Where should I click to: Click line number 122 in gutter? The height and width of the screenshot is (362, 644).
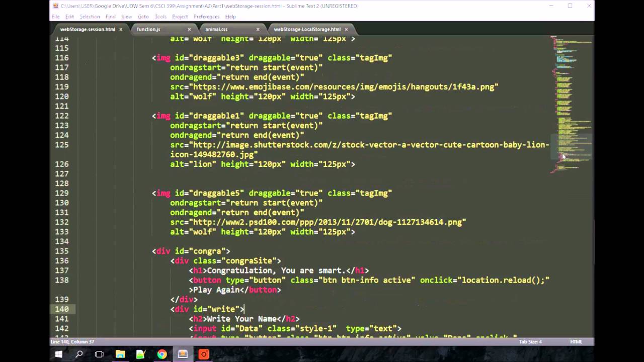point(62,116)
